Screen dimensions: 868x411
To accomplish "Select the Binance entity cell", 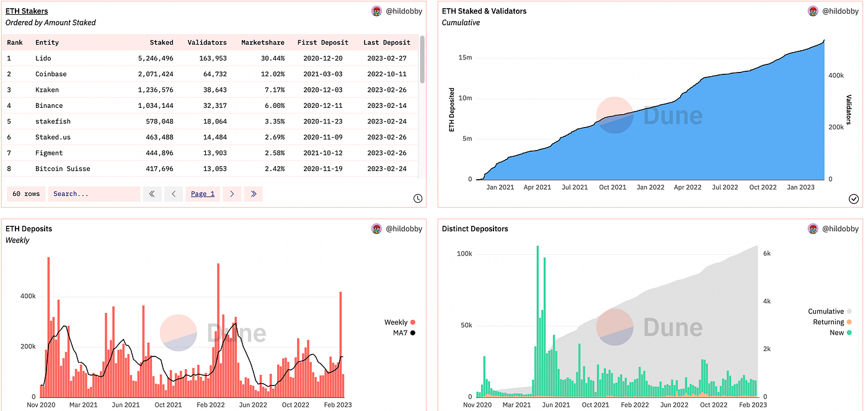I will 49,106.
